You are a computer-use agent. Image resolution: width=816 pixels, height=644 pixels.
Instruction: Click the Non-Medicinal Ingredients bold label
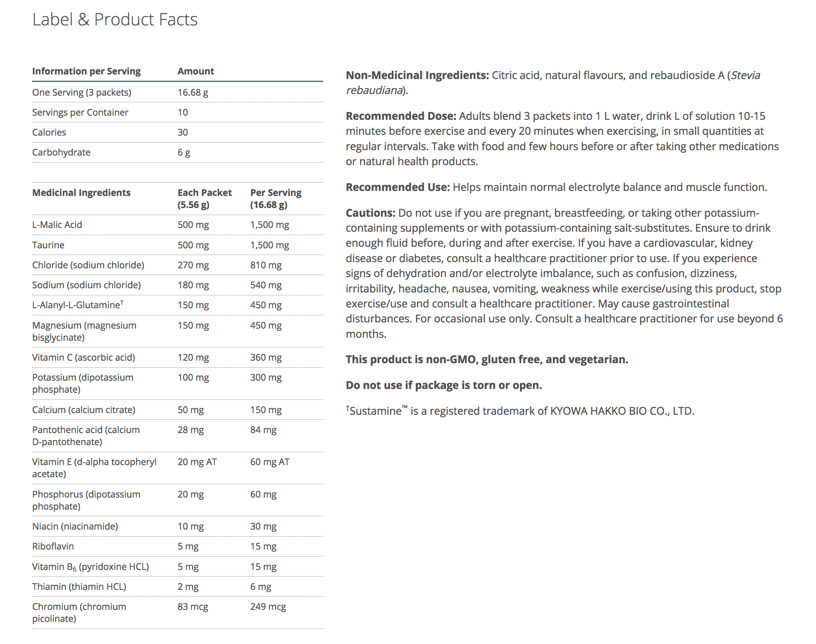[x=417, y=75]
